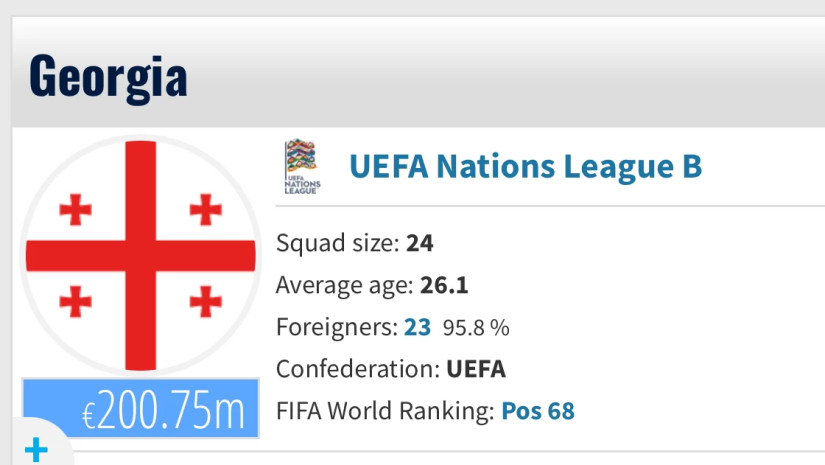Image resolution: width=825 pixels, height=465 pixels.
Task: Open the FIFA ranking Pos 68 link
Action: [x=538, y=411]
